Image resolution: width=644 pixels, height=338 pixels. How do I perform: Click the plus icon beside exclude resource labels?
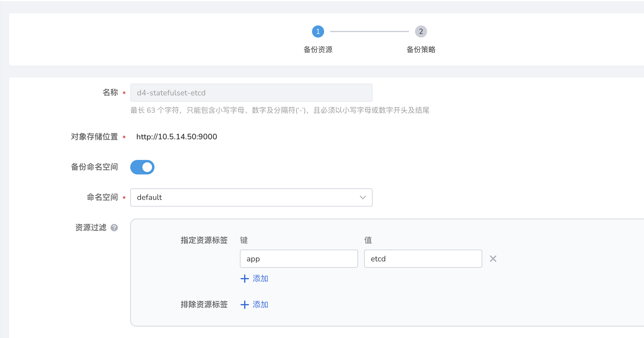coord(244,305)
